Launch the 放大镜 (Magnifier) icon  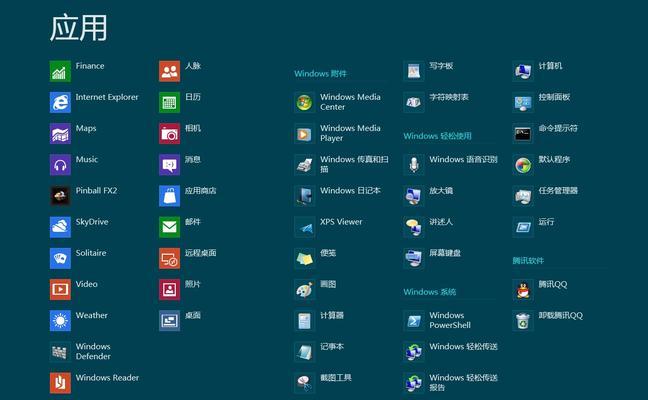tap(414, 196)
